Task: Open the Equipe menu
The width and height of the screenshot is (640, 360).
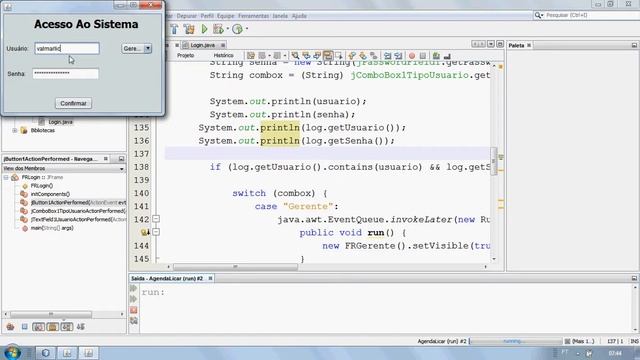Action: 225,16
